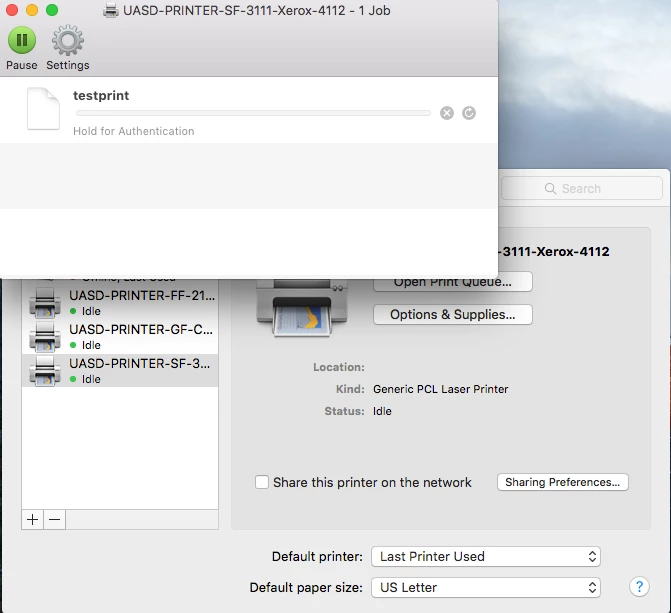This screenshot has width=671, height=613.
Task: Minimize the print queue window
Action: [x=32, y=10]
